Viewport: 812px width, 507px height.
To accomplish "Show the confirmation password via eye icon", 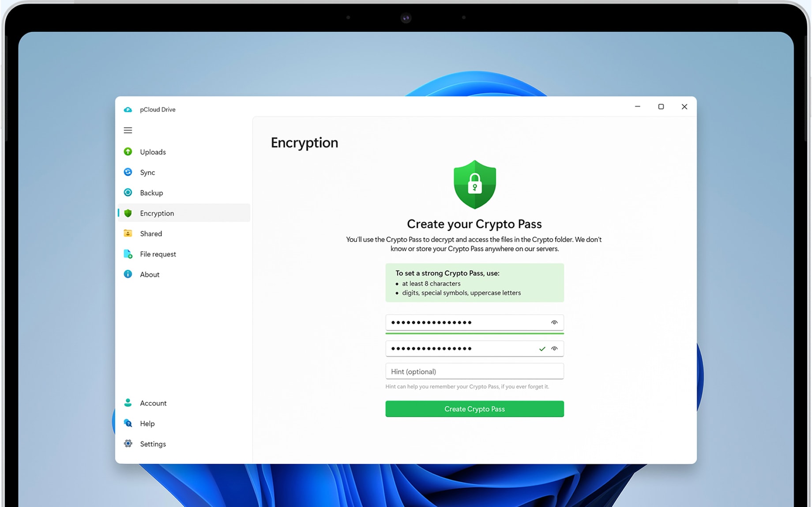I will 555,348.
